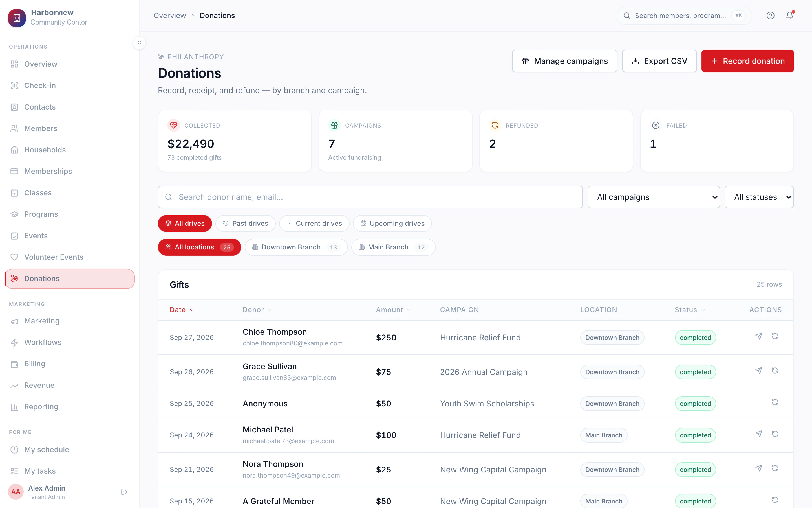Open the notifications bell icon

789,16
